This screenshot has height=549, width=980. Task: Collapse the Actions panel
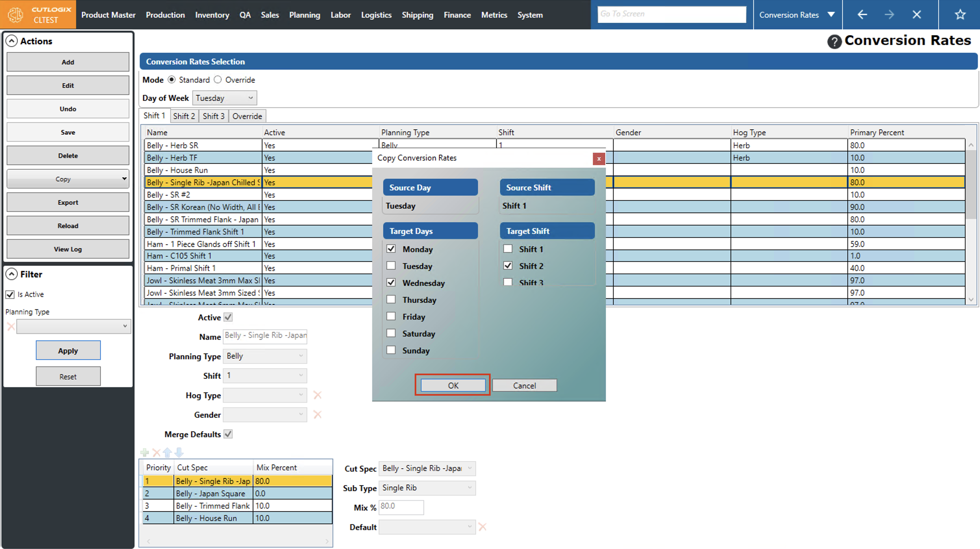(x=12, y=41)
